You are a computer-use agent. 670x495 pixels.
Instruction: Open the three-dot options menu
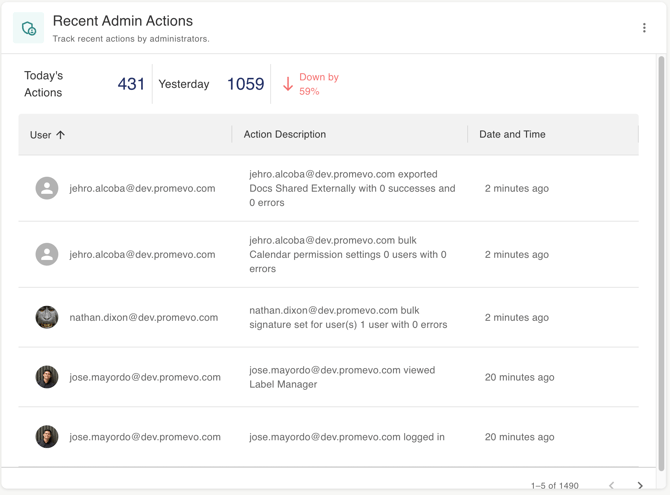click(644, 28)
